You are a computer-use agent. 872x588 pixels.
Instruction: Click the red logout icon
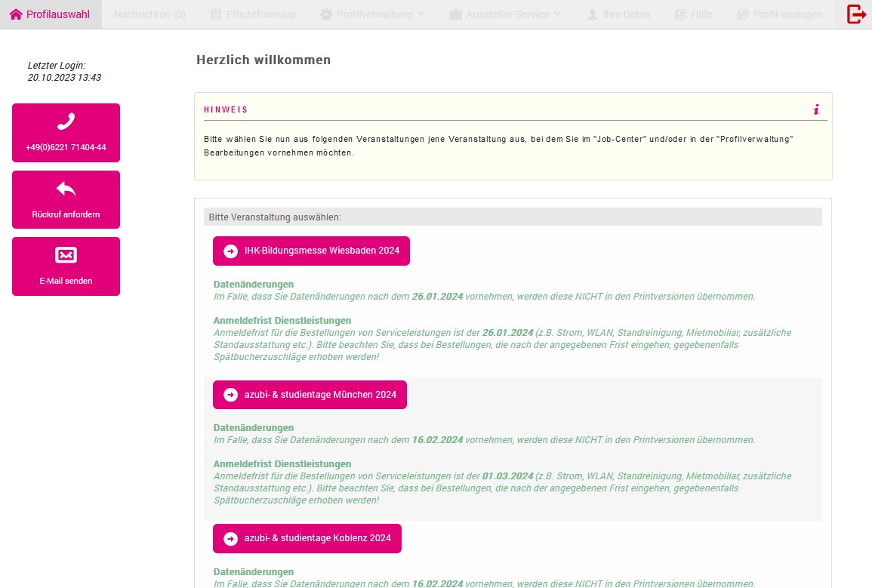pos(856,14)
